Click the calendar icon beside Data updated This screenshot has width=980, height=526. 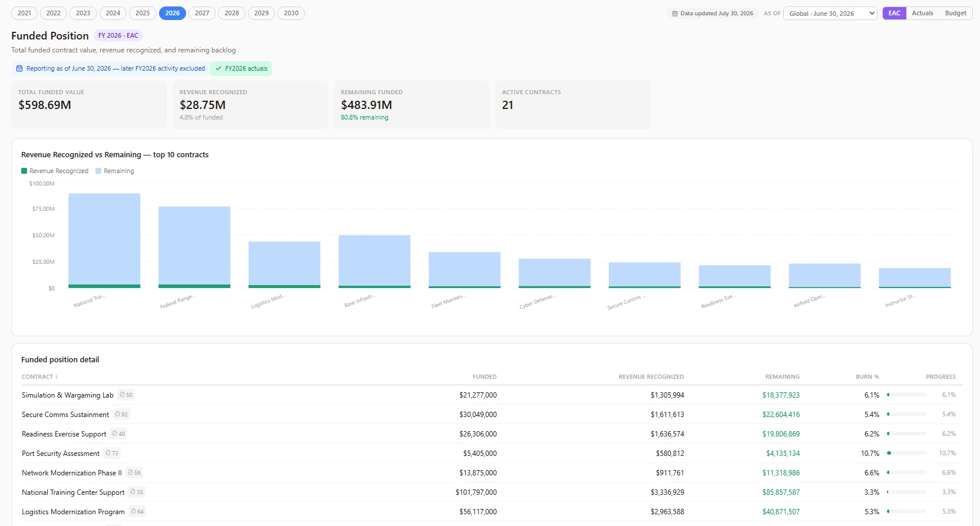pyautogui.click(x=675, y=14)
